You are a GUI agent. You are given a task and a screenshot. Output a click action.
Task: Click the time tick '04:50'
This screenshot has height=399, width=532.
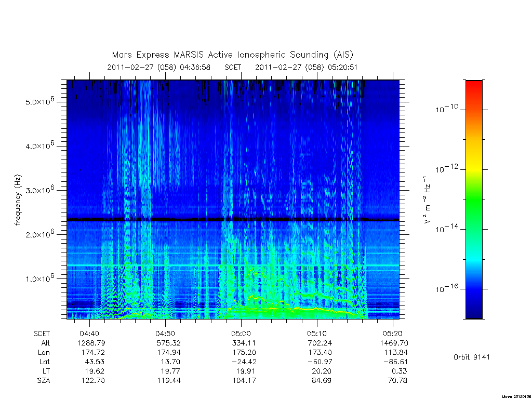(x=165, y=334)
